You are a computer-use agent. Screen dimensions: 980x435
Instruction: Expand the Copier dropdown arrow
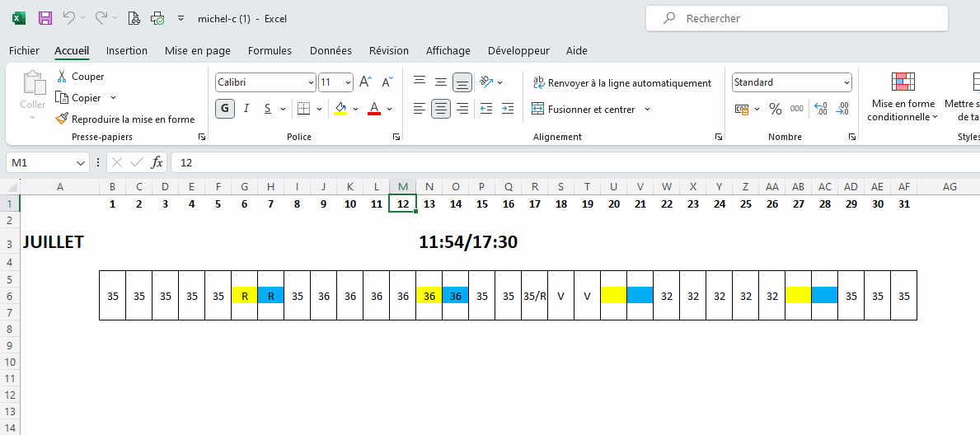[113, 97]
